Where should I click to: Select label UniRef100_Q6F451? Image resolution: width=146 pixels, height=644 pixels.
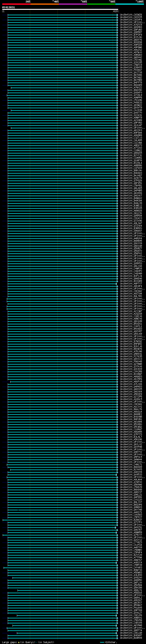[131, 183]
